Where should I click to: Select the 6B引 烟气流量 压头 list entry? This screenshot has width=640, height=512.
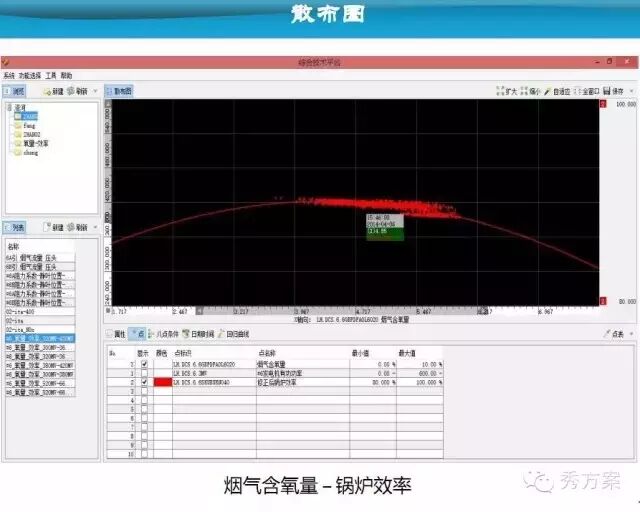tap(40, 267)
